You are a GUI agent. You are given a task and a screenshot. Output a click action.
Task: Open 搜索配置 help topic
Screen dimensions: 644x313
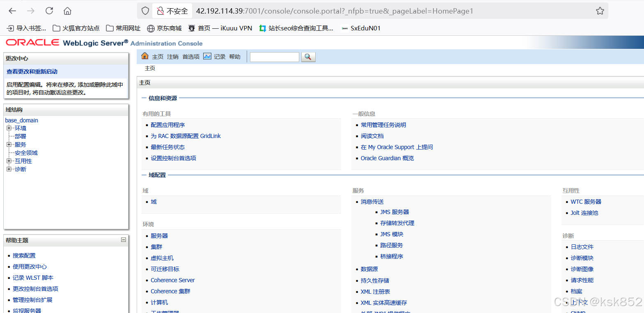click(x=24, y=255)
